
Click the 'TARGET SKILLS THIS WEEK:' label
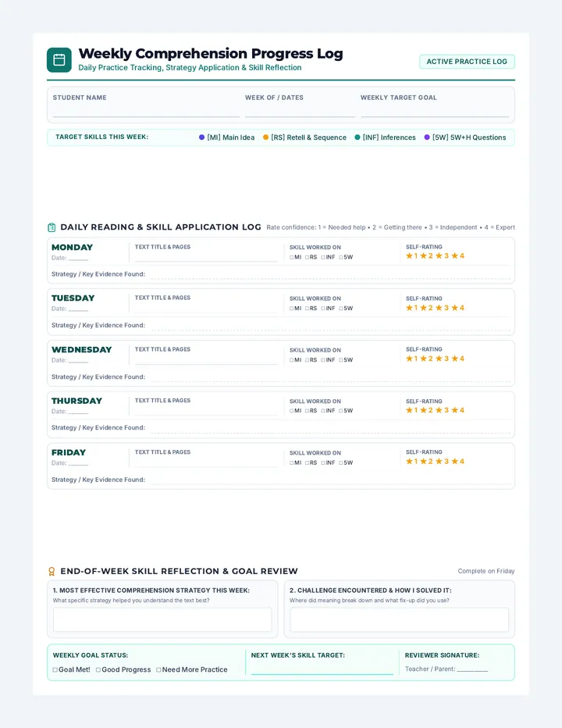click(x=102, y=137)
